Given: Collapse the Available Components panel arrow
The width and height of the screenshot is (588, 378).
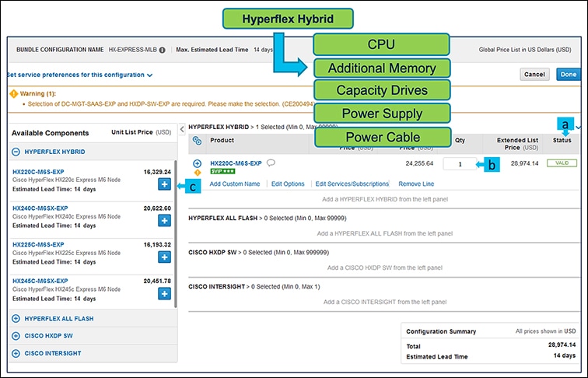Looking at the screenshot, I should [x=180, y=128].
